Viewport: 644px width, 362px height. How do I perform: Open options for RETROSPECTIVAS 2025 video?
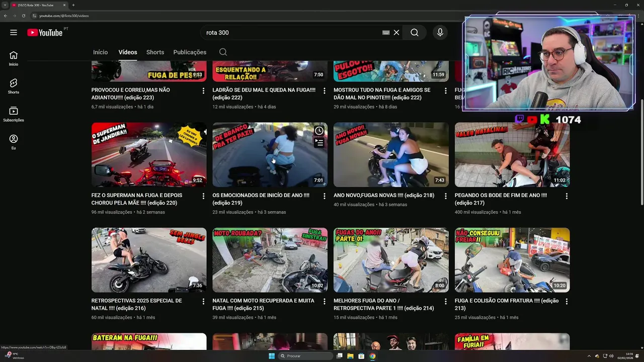(x=203, y=302)
